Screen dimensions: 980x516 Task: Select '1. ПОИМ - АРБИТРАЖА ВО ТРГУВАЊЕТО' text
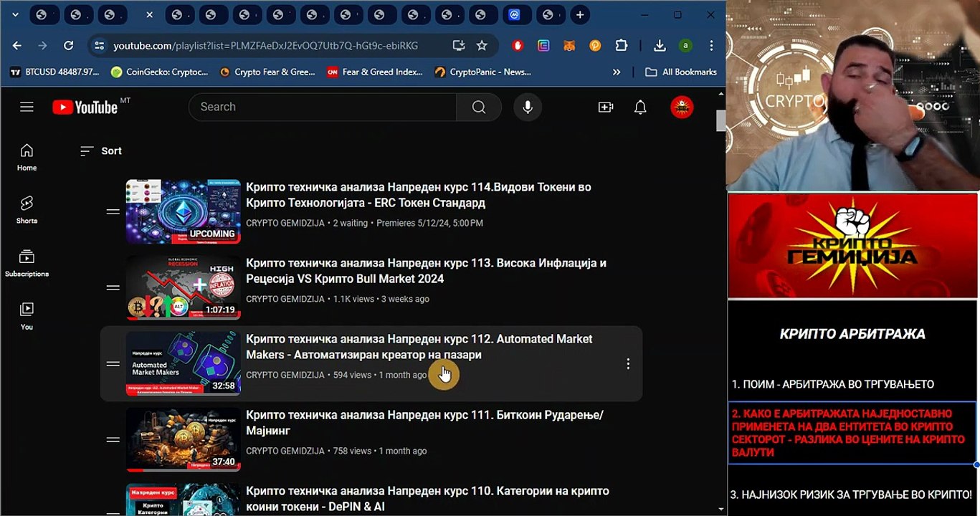[832, 384]
